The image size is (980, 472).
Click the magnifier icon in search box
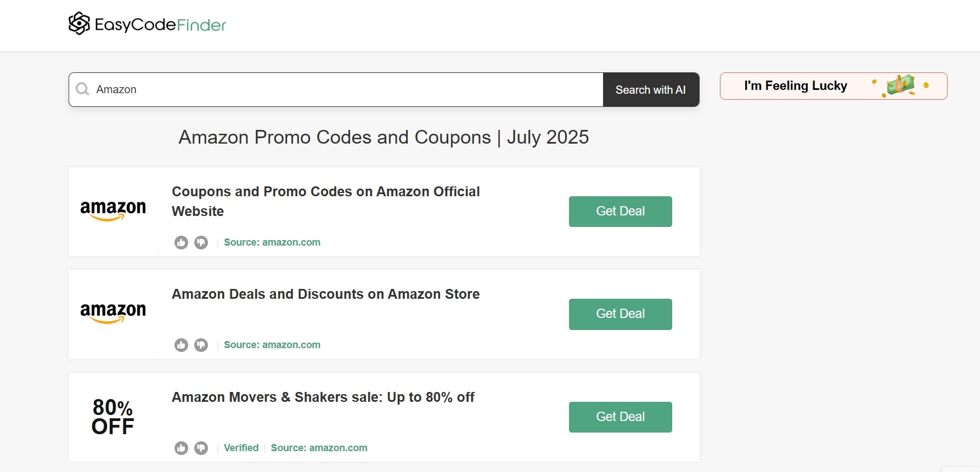click(x=83, y=89)
